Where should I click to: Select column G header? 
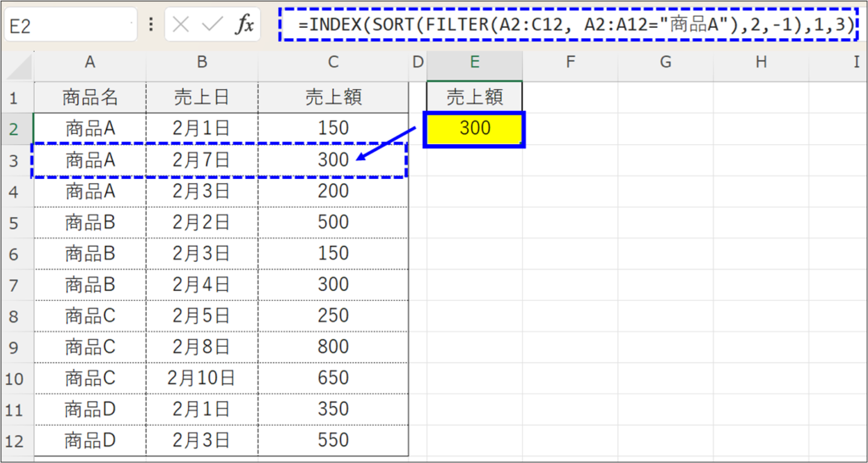coord(665,63)
